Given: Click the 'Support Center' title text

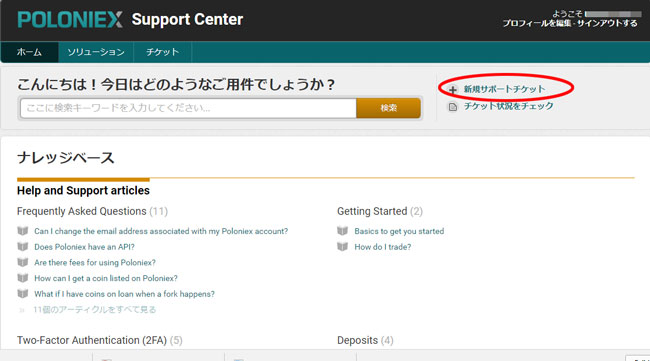Looking at the screenshot, I should click(187, 19).
